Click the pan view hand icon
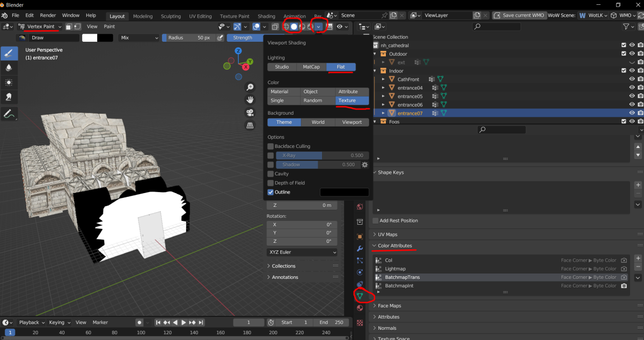644x340 pixels. pos(250,100)
